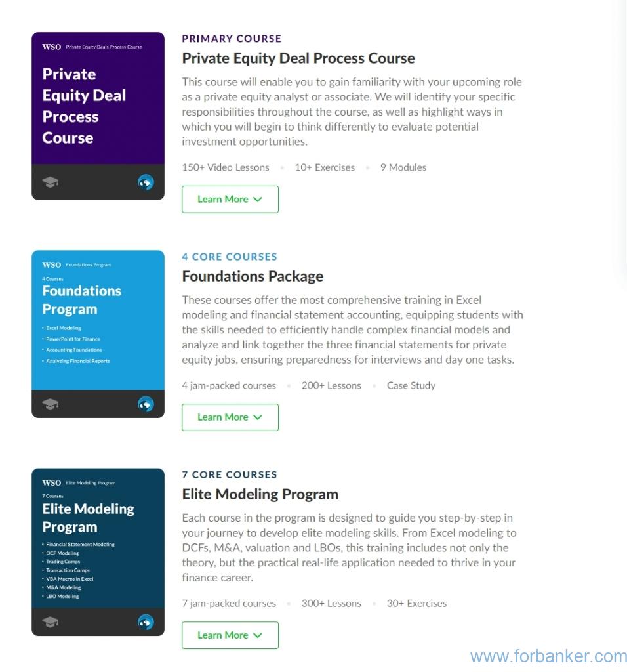The height and width of the screenshot is (672, 627).
Task: Expand Learn More for the Elite Modeling Program
Action: click(230, 635)
